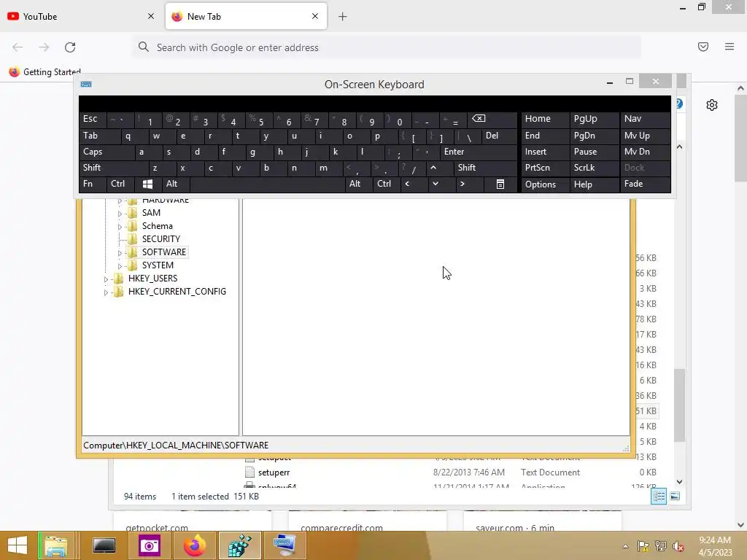Tap the Windows logo key on keyboard
The height and width of the screenshot is (560, 747).
click(x=147, y=184)
